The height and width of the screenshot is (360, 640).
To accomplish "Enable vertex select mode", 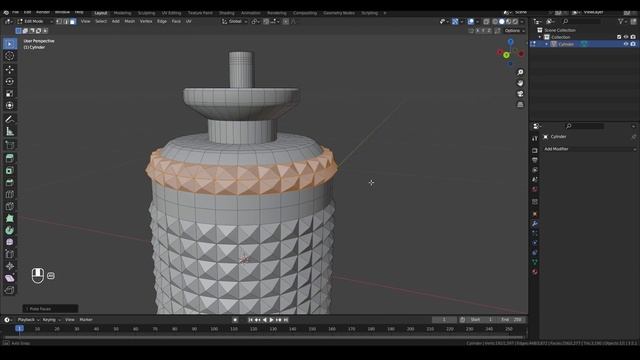I will 59,21.
